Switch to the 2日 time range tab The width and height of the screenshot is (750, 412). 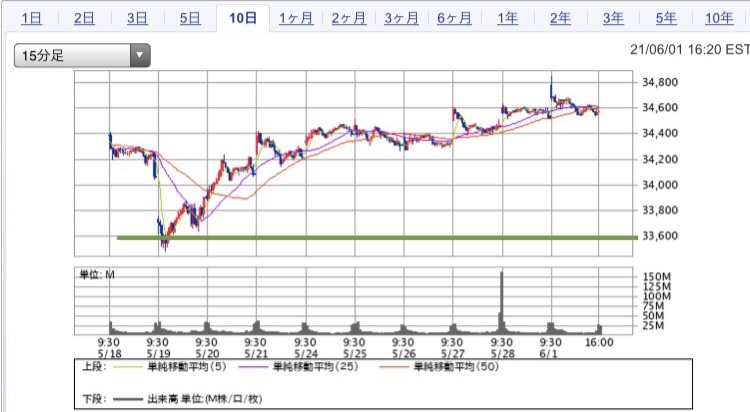84,18
